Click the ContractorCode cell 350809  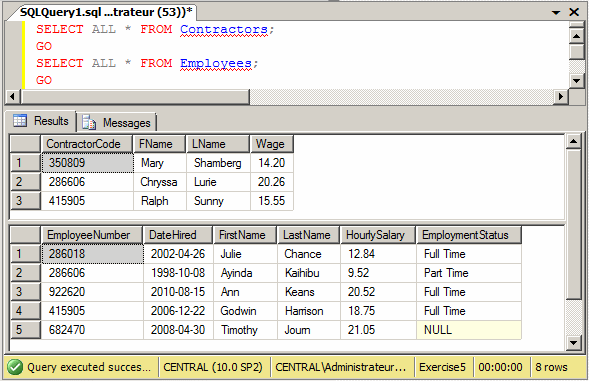point(88,163)
